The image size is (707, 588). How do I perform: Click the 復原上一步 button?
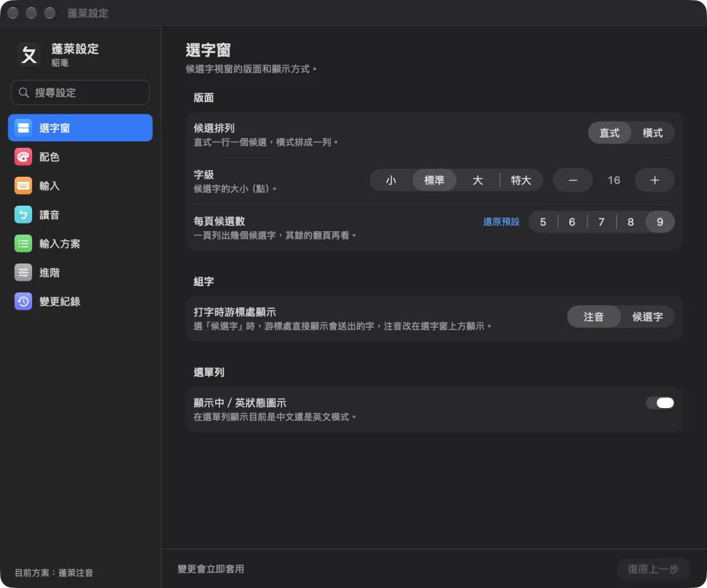654,569
